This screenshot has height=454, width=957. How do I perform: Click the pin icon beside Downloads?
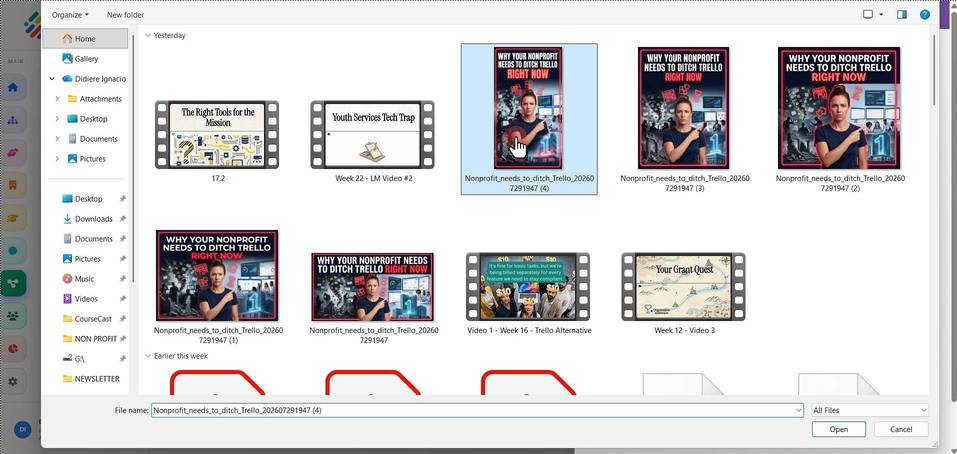pos(123,219)
